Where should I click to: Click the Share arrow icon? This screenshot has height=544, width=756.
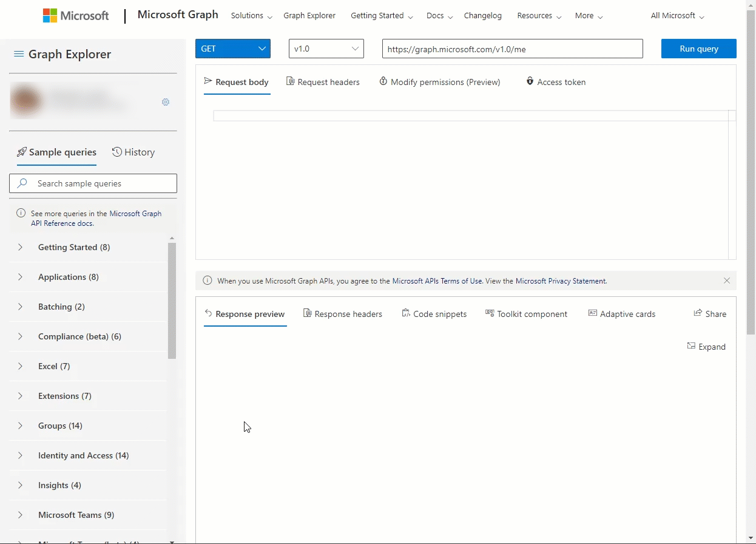pyautogui.click(x=698, y=313)
